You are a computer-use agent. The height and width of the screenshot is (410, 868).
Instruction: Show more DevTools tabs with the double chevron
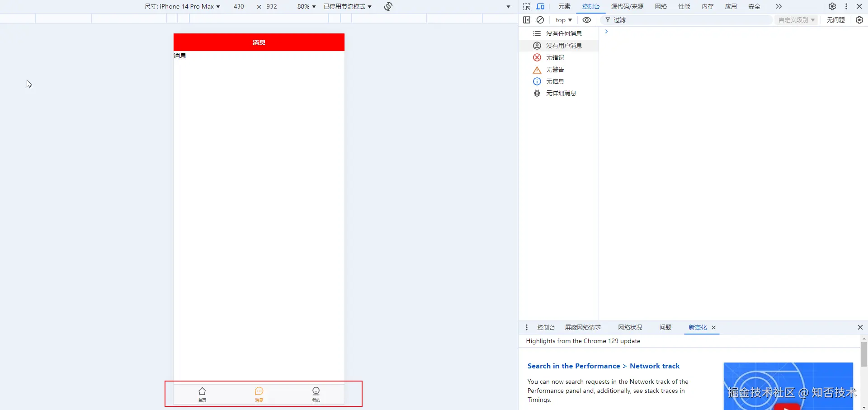tap(778, 6)
